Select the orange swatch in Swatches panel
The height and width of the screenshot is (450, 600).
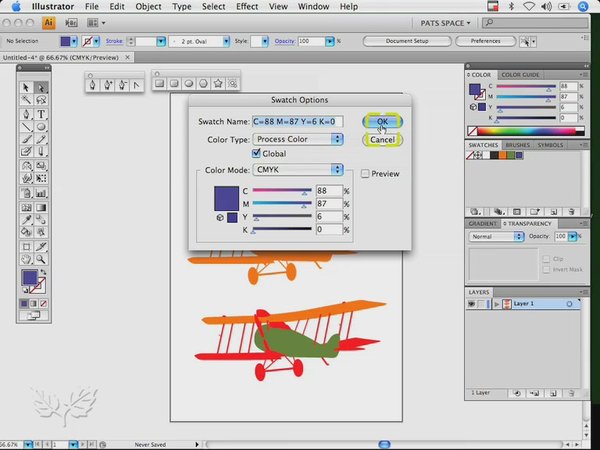(x=502, y=155)
